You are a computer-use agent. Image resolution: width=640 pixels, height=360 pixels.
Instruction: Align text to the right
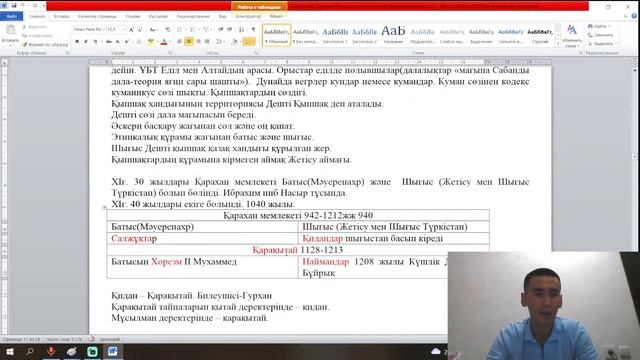(x=198, y=42)
